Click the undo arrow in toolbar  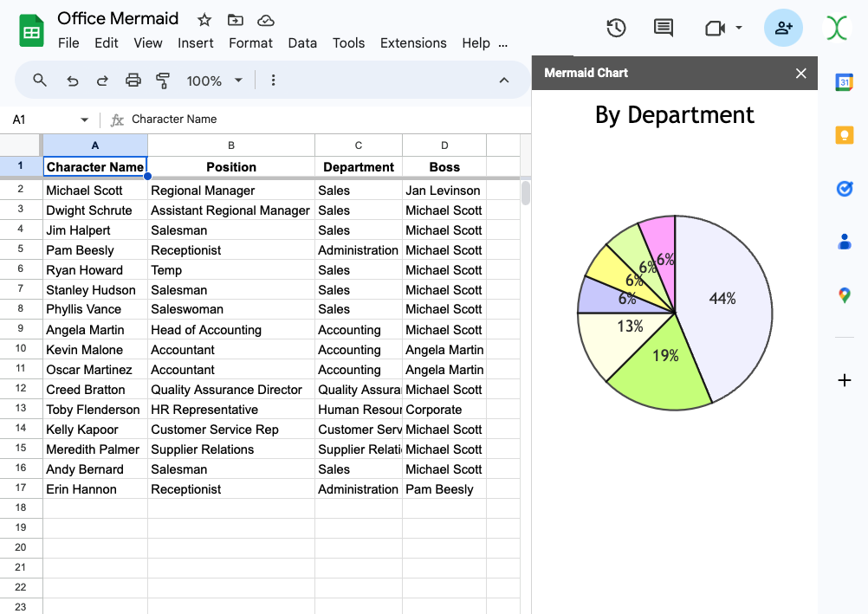73,81
